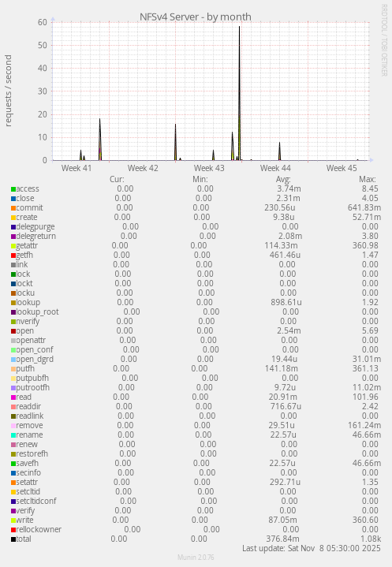392x567 pixels.
Task: Click the y-axis value 60
Action: [43, 22]
